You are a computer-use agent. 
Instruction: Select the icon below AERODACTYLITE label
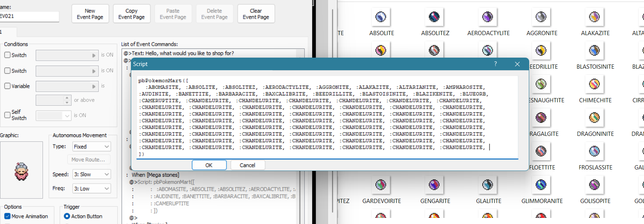tap(488, 50)
